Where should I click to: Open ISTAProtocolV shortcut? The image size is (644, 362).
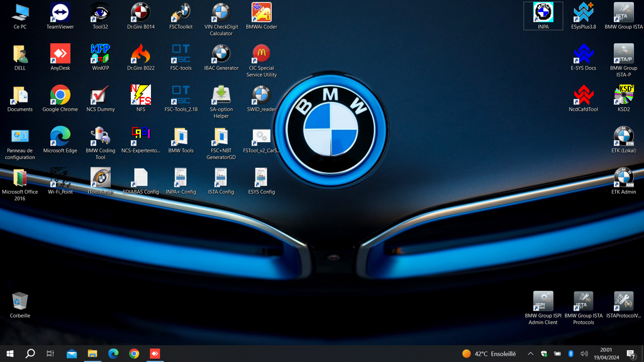click(623, 305)
